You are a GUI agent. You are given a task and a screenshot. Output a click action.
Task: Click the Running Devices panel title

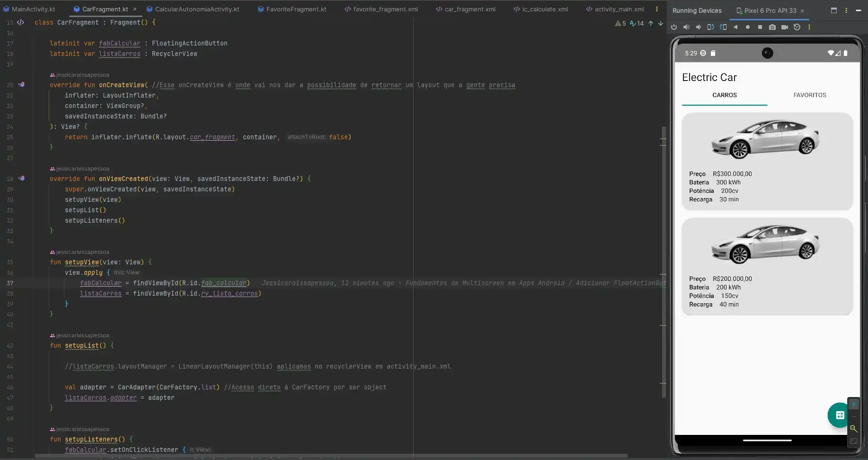697,10
